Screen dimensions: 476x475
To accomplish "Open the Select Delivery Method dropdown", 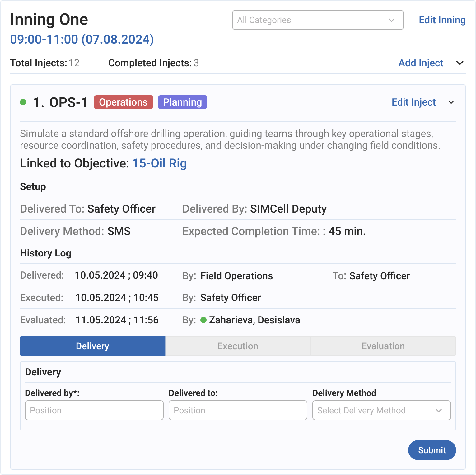I will click(x=382, y=410).
